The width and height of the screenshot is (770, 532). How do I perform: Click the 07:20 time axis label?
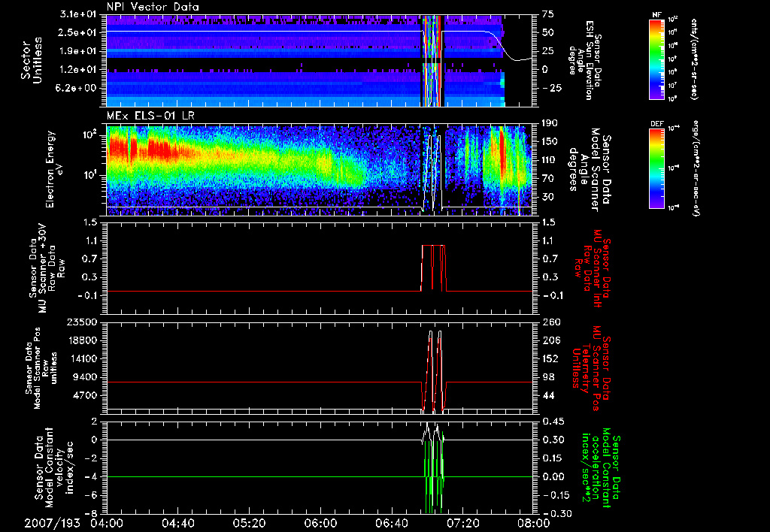pyautogui.click(x=462, y=523)
